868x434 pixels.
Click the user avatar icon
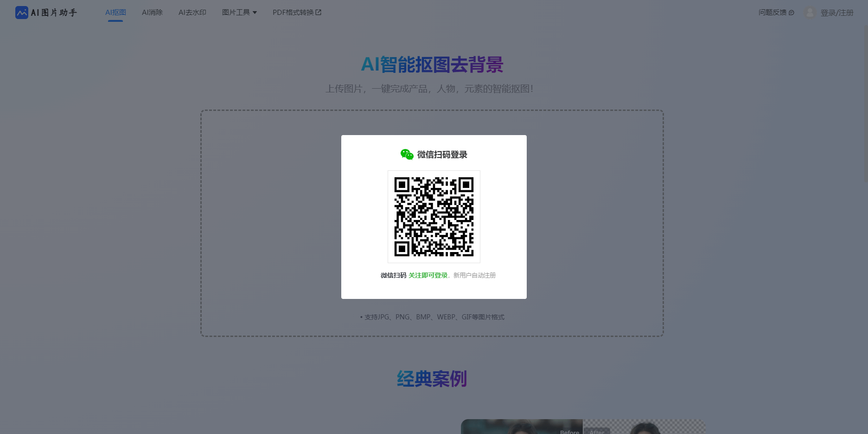point(810,13)
